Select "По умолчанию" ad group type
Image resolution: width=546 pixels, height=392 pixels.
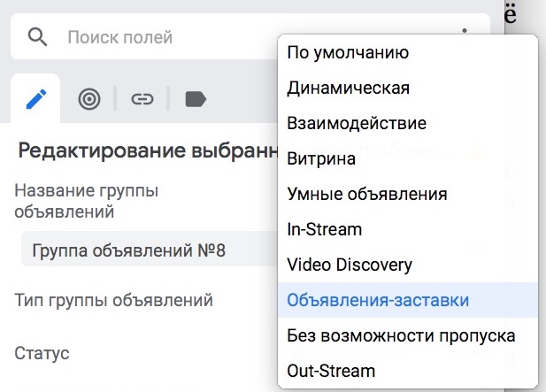[x=348, y=53]
